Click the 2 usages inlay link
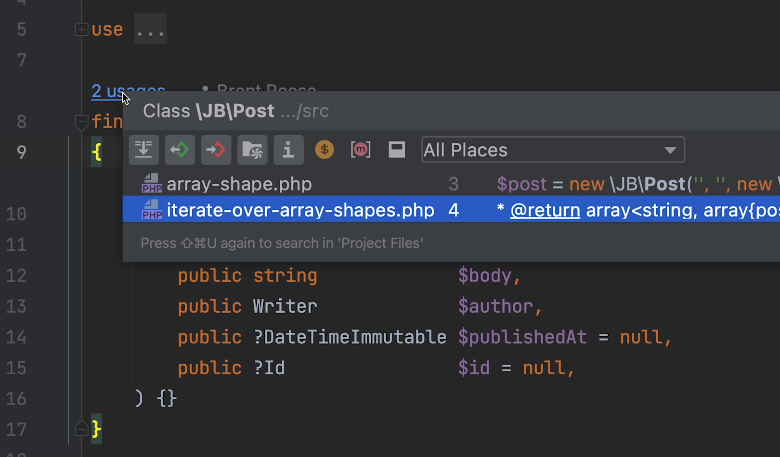This screenshot has height=457, width=780. coord(128,91)
